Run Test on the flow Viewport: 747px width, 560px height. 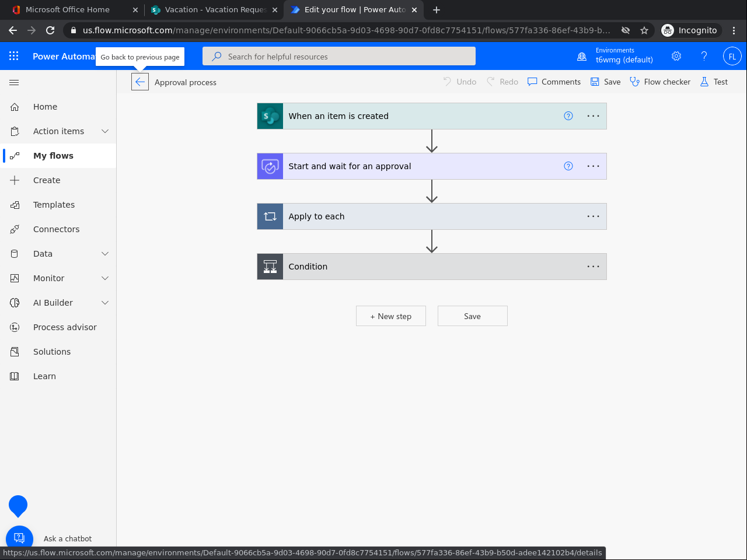(x=714, y=82)
